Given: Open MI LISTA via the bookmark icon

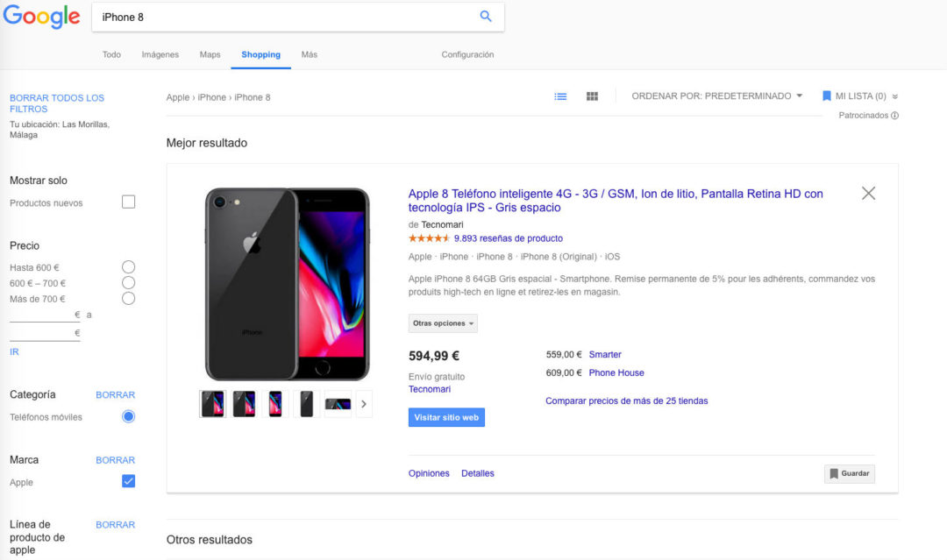Looking at the screenshot, I should tap(825, 96).
